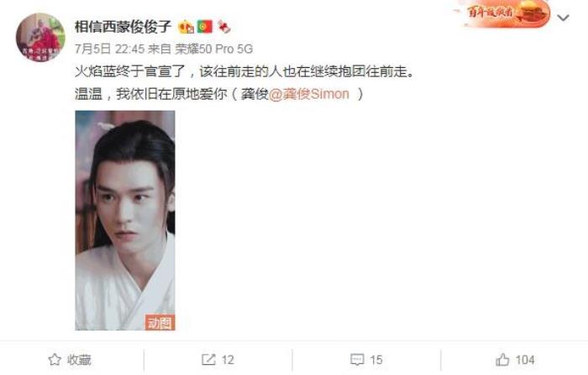This screenshot has height=375, width=588.
Task: Open user avatar profile picture
Action: [40, 38]
